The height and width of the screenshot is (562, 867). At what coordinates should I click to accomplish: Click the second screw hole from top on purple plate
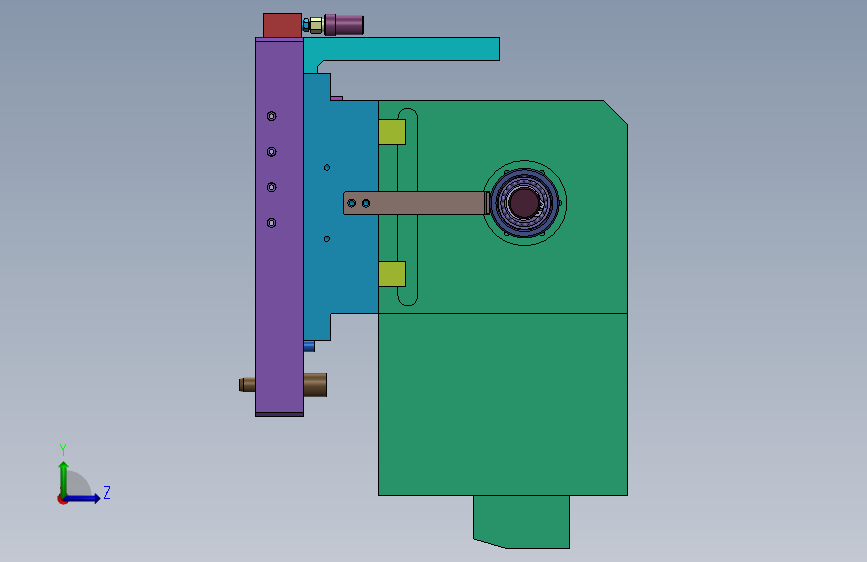click(271, 152)
